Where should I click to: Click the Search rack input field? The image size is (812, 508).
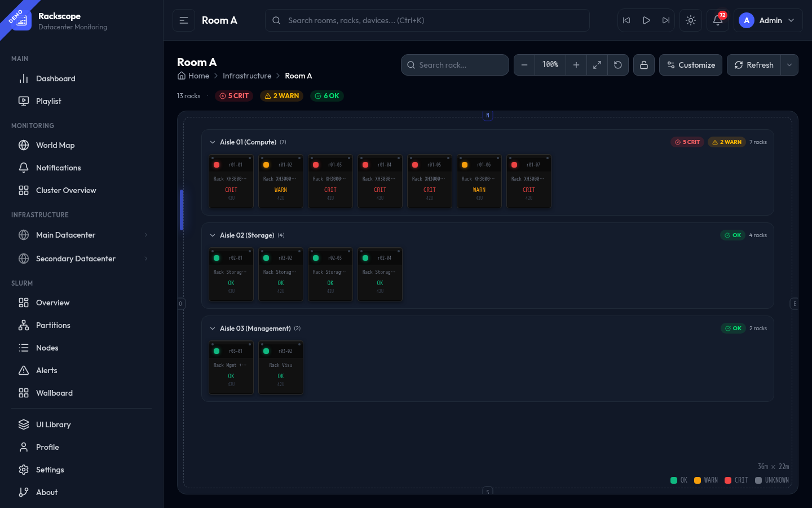point(460,65)
